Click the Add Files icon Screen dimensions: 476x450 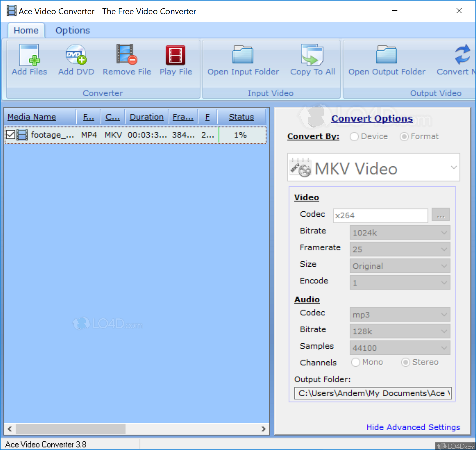(x=29, y=55)
